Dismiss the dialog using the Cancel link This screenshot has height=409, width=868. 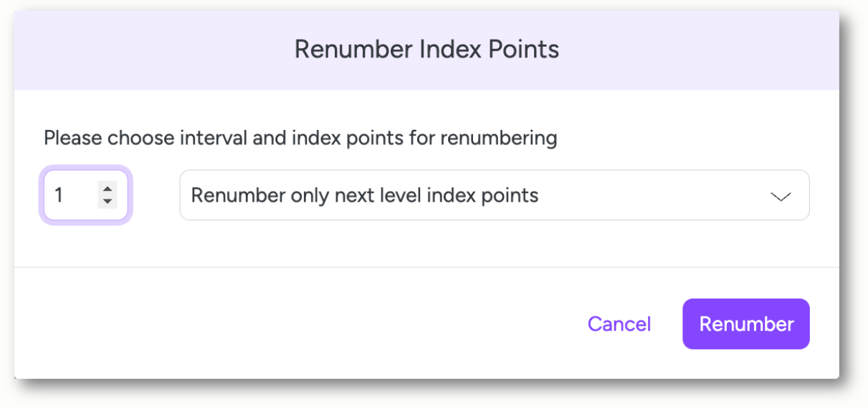click(x=619, y=324)
